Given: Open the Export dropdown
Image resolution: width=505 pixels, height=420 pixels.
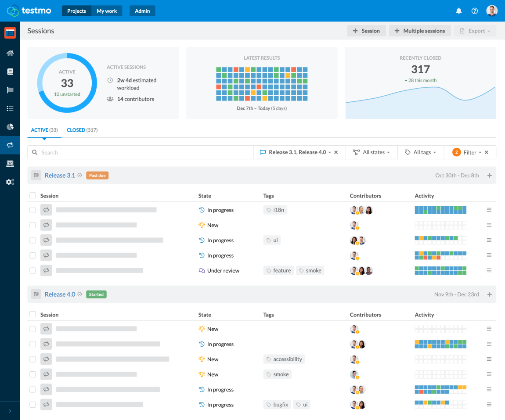Looking at the screenshot, I should tap(475, 31).
